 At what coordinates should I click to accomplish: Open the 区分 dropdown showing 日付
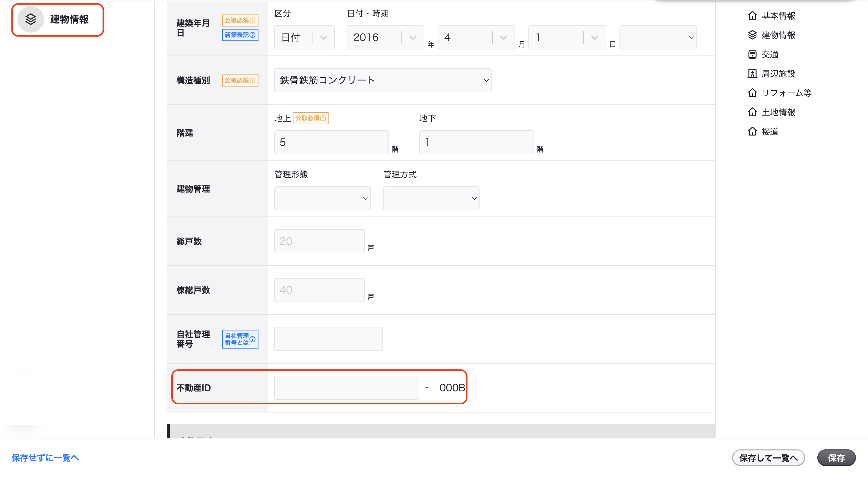point(304,37)
